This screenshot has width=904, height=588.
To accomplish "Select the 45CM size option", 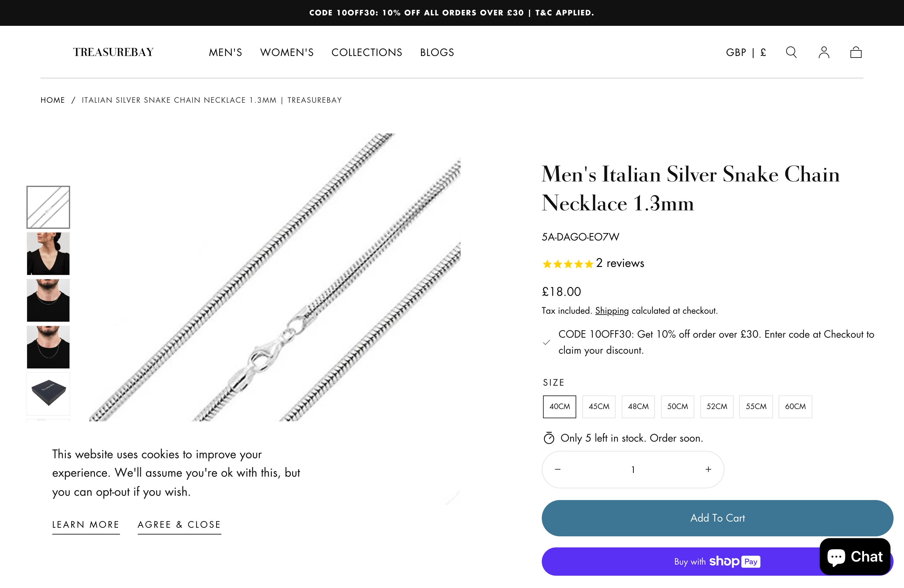I will pyautogui.click(x=599, y=407).
